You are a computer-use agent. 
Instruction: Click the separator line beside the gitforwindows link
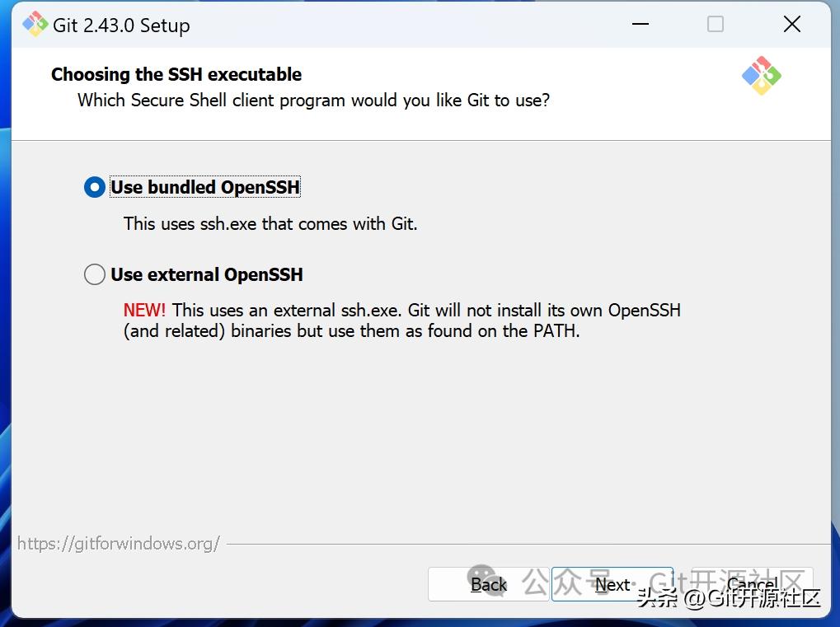coord(528,544)
